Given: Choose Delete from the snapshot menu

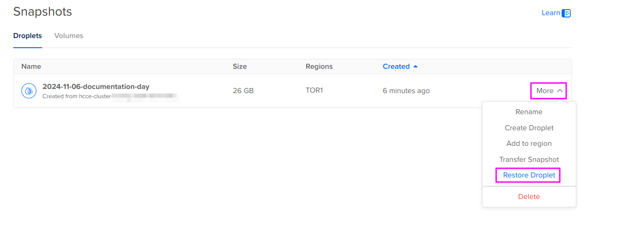Looking at the screenshot, I should point(529,197).
